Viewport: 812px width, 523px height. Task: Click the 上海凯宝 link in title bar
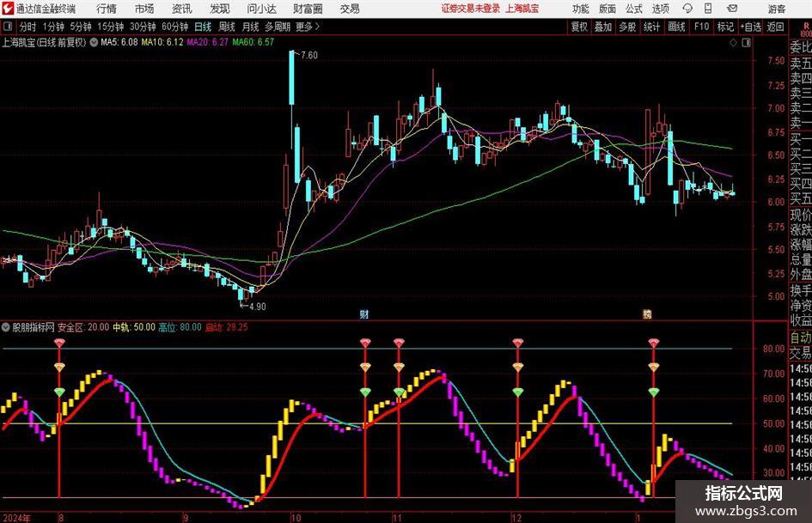[x=522, y=9]
